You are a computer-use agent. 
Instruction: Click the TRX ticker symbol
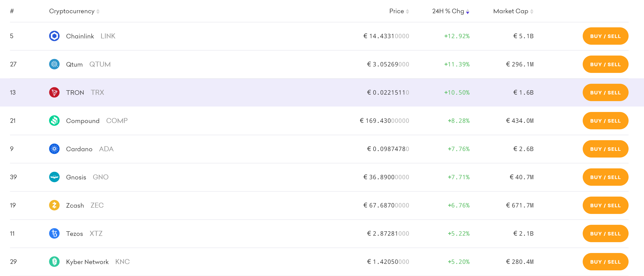pyautogui.click(x=97, y=93)
